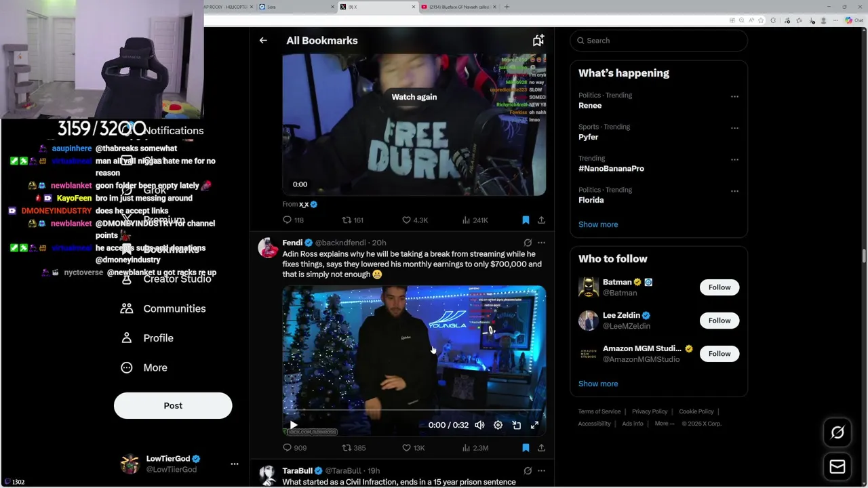Open more options on the TaraBull post

click(541, 470)
